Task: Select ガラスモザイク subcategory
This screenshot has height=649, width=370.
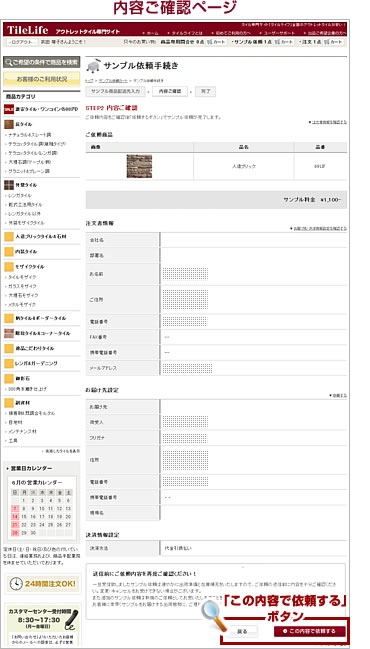Action: [21, 286]
